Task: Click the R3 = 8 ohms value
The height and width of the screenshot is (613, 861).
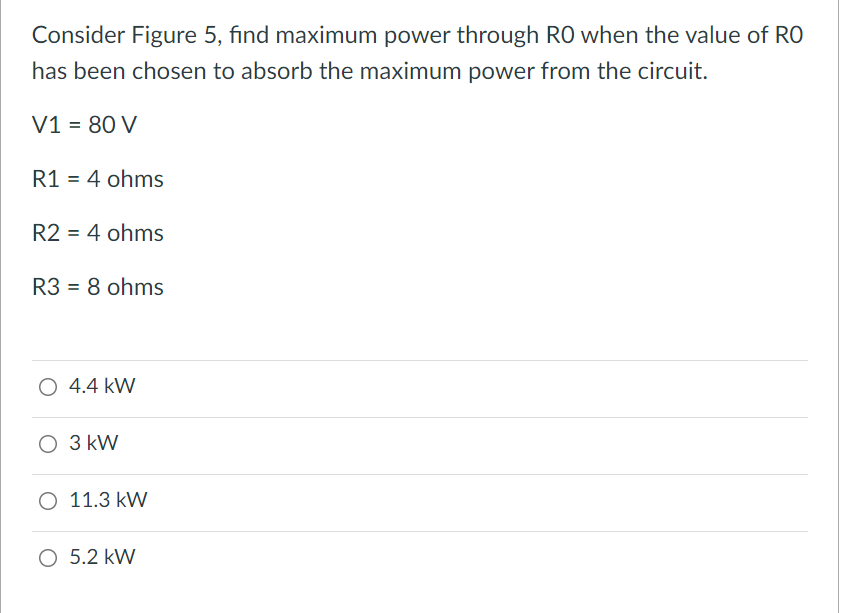Action: (x=98, y=287)
